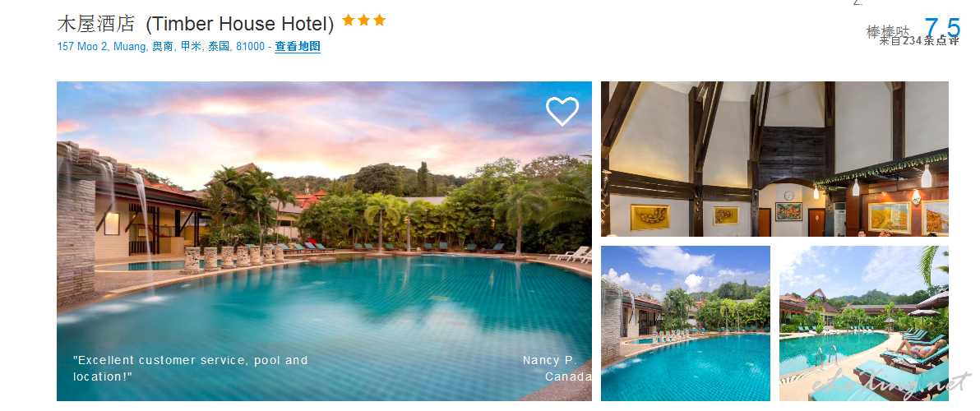Open the 来自234条点评 reviews count

tap(919, 40)
